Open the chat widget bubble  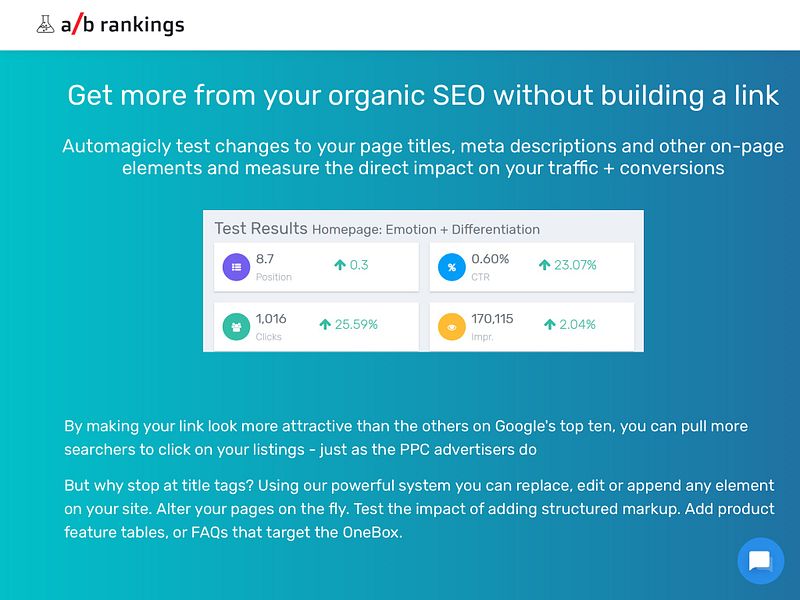pyautogui.click(x=759, y=561)
